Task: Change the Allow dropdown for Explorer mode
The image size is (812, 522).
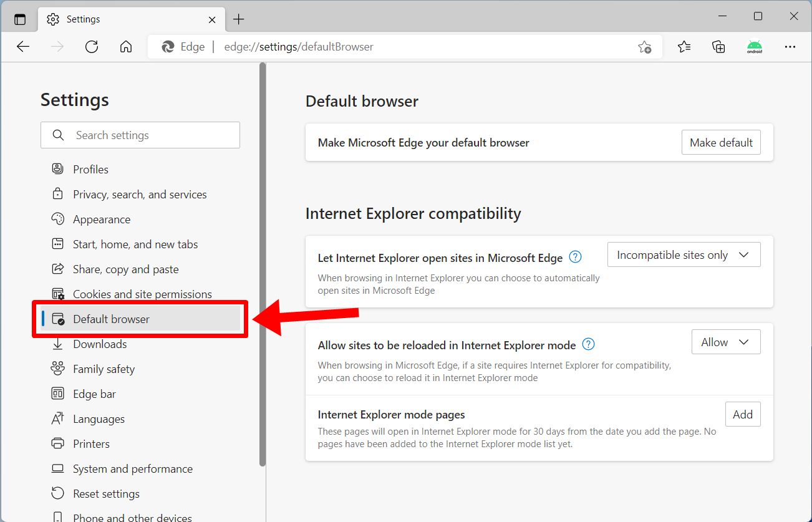Action: [x=725, y=342]
